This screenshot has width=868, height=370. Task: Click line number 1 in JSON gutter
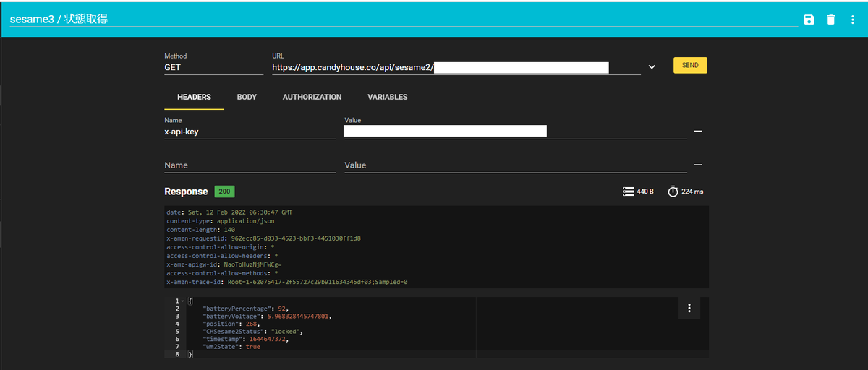click(177, 301)
